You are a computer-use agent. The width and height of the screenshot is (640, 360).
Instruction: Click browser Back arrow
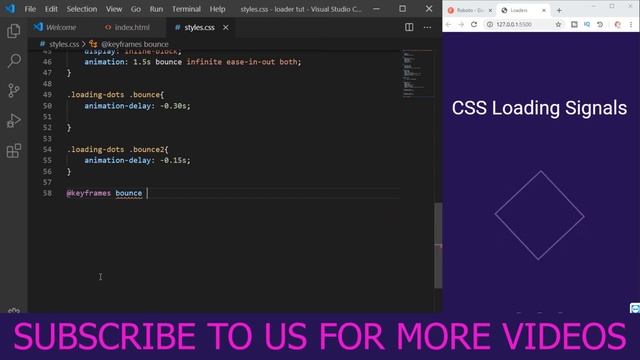click(448, 24)
